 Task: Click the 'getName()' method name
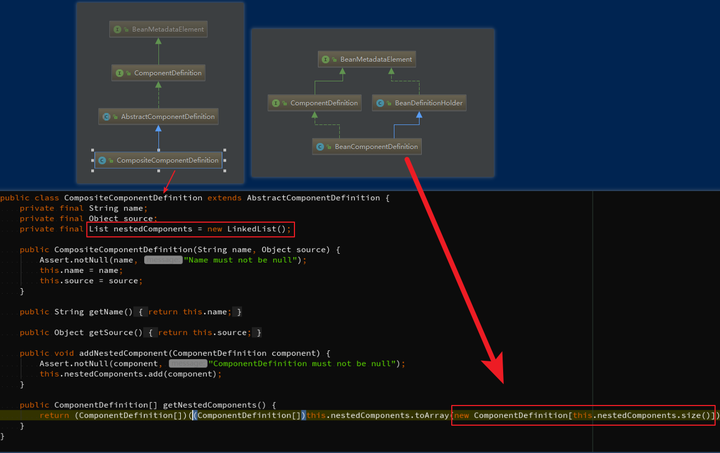pos(111,312)
